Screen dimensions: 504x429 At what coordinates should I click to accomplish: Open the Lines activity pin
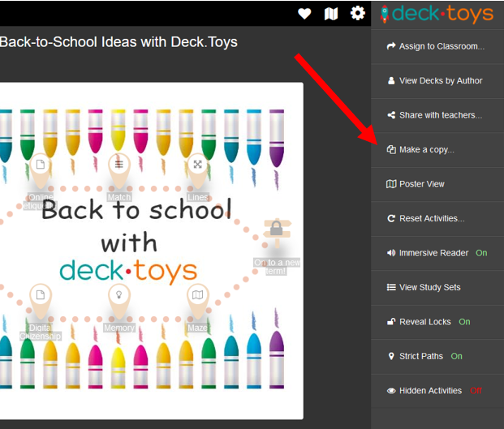[198, 170]
